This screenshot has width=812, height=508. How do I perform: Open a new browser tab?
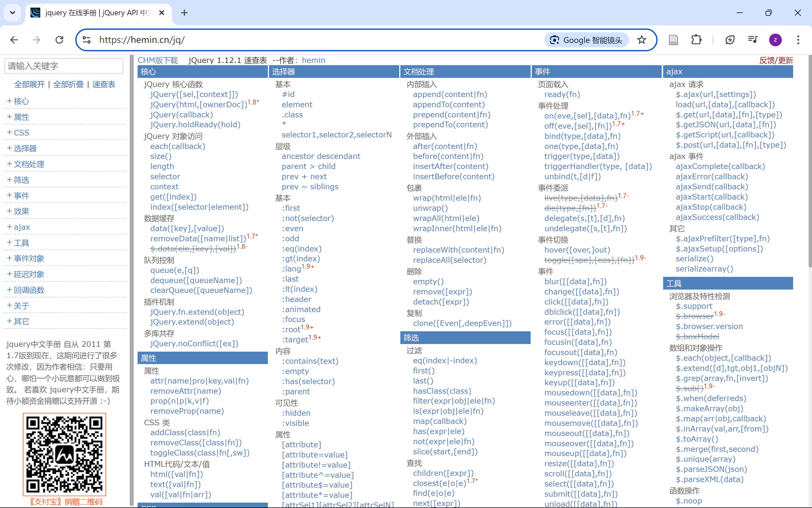[184, 13]
